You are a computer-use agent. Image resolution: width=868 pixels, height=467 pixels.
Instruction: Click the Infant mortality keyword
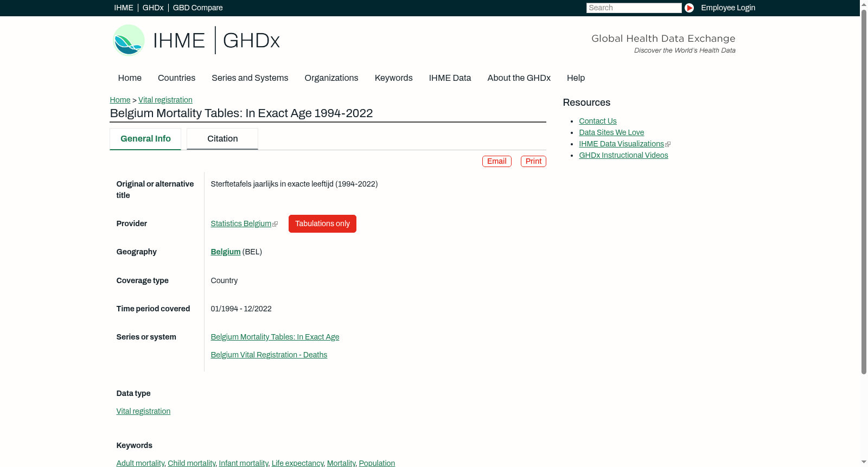tap(244, 463)
